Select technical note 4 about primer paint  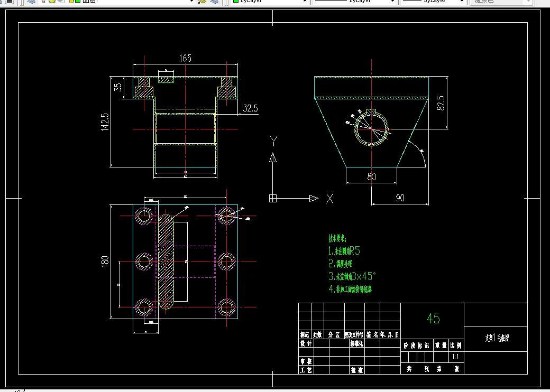click(x=350, y=289)
